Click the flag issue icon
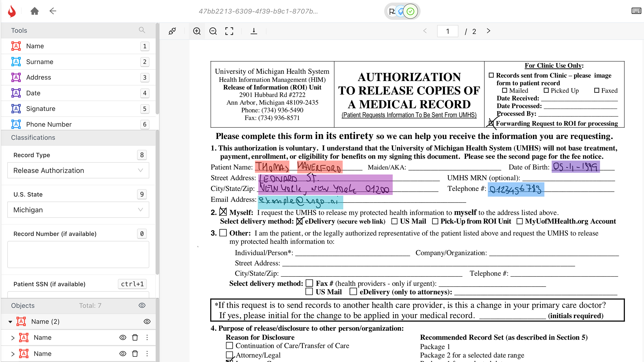This screenshot has height=362, width=644. [x=392, y=11]
